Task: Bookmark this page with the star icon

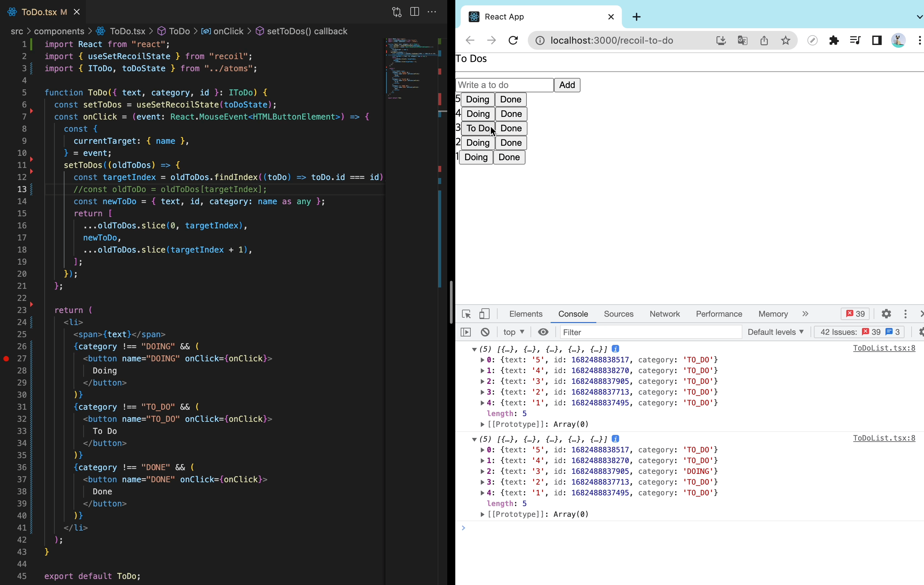Action: 785,40
